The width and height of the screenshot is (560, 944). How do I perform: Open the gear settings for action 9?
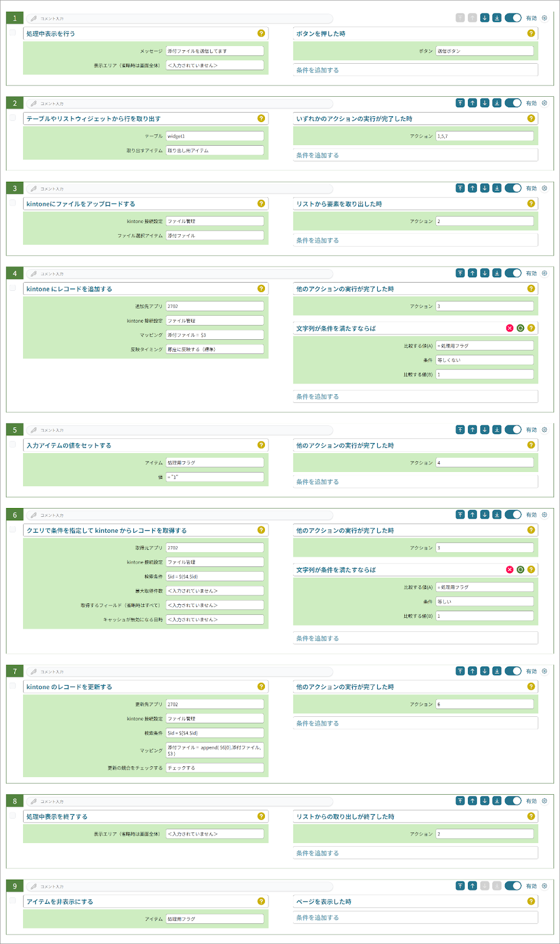coord(545,886)
